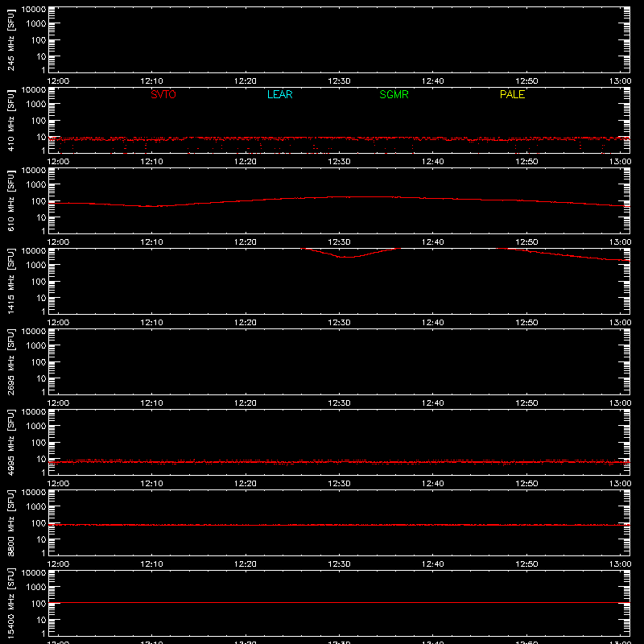Select the 410 MHz [SFU] axis title

[10, 120]
